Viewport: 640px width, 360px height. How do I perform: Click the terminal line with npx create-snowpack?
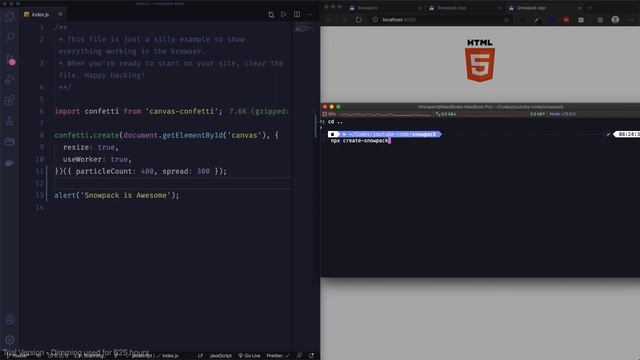[360, 140]
